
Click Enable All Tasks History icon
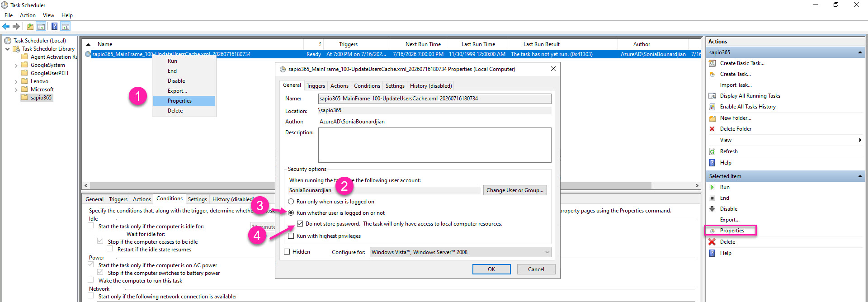coord(712,107)
